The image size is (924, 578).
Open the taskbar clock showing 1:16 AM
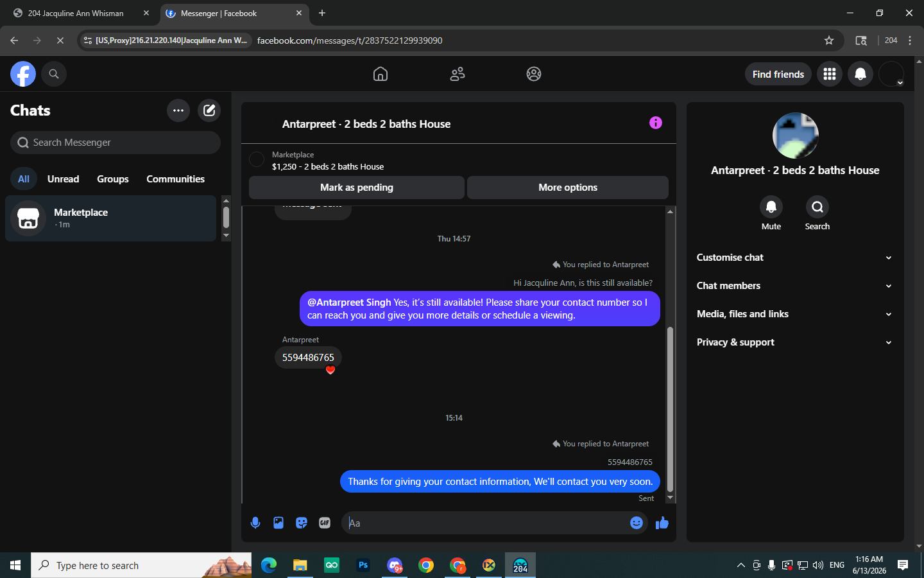click(869, 565)
